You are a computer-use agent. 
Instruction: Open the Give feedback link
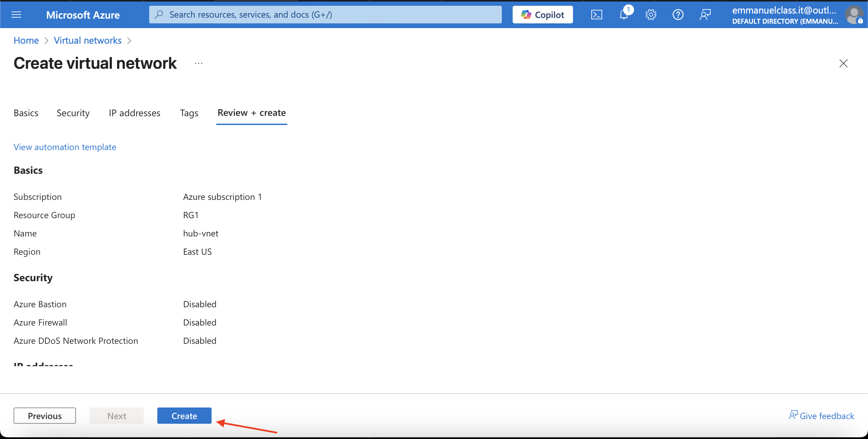(x=822, y=416)
